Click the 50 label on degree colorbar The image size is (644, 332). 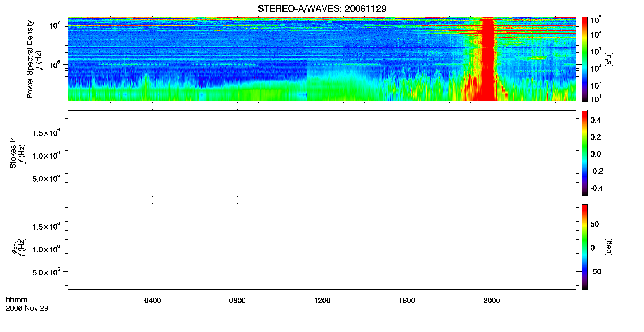tap(595, 224)
